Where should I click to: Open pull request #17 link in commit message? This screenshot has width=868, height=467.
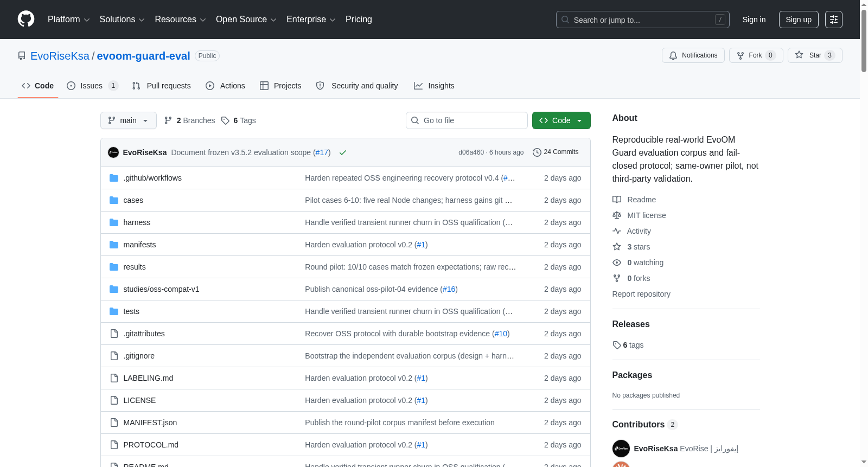(322, 152)
